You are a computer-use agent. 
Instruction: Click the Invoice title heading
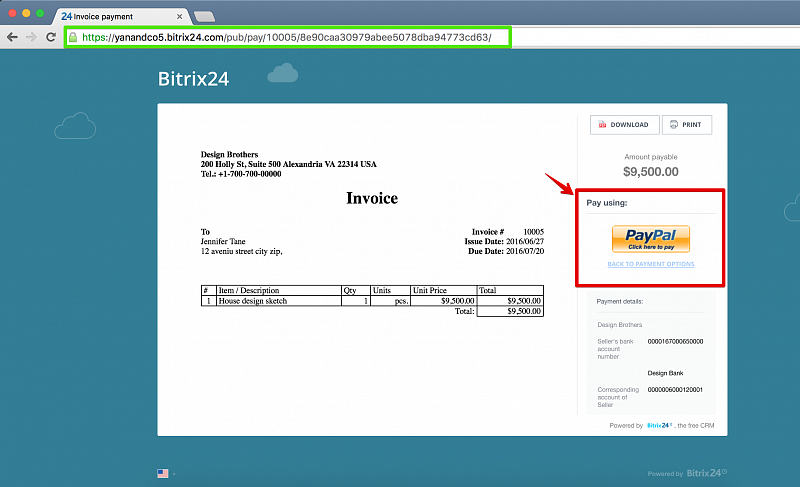point(372,198)
